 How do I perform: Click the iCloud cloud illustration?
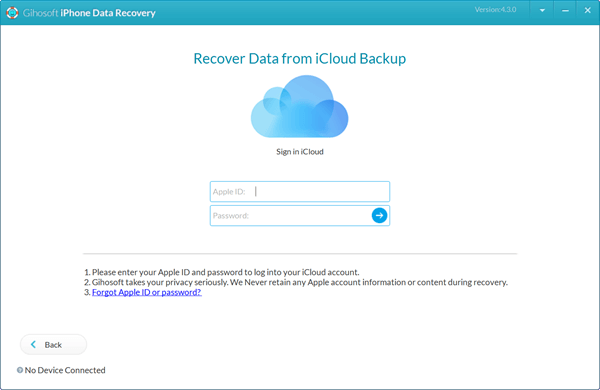click(x=300, y=106)
